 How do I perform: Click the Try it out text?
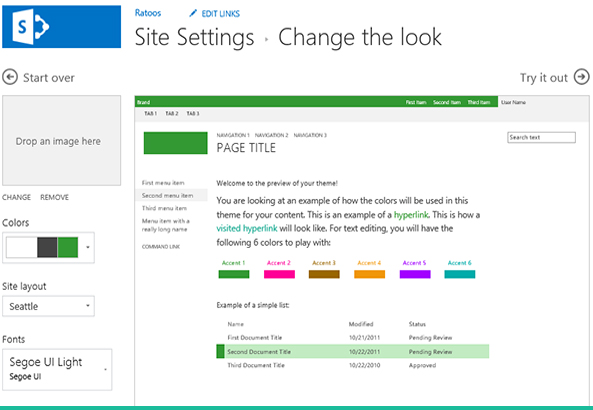pyautogui.click(x=543, y=78)
